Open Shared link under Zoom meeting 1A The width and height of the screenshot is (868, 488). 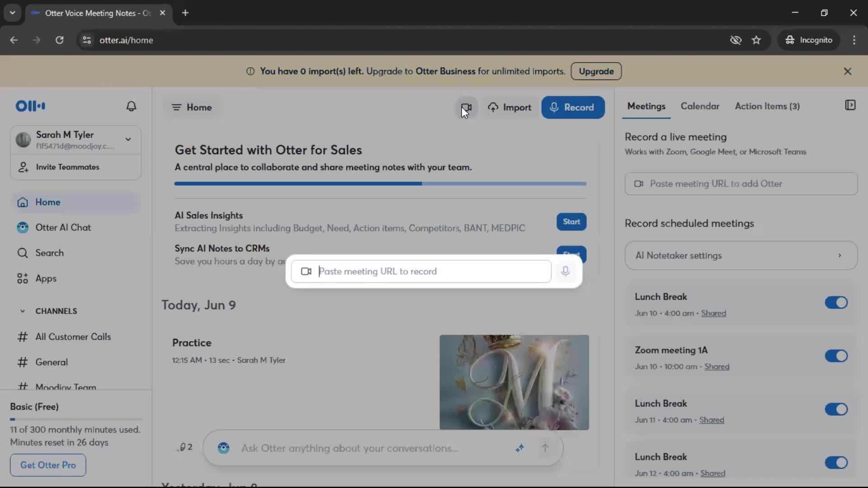pos(717,366)
